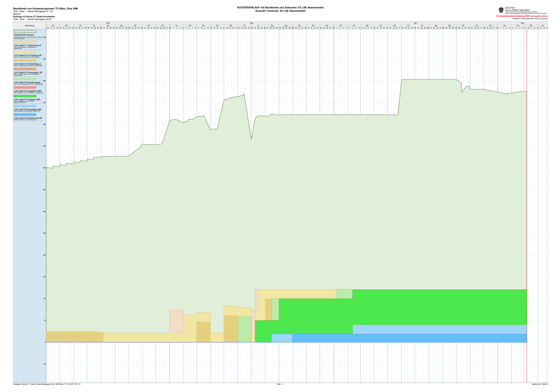Click the KOSTENVERLAUF chart title text
Screen dimensions: 555x392
click(x=280, y=8)
